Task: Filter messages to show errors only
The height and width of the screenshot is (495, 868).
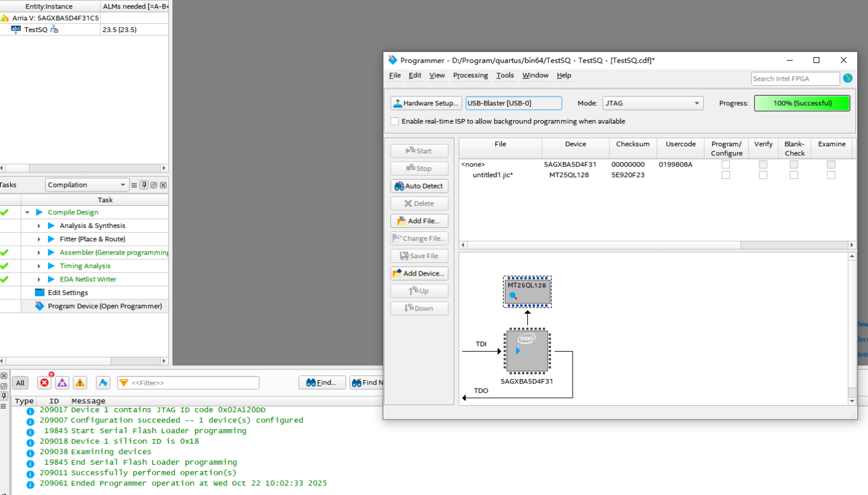Action: tap(45, 383)
